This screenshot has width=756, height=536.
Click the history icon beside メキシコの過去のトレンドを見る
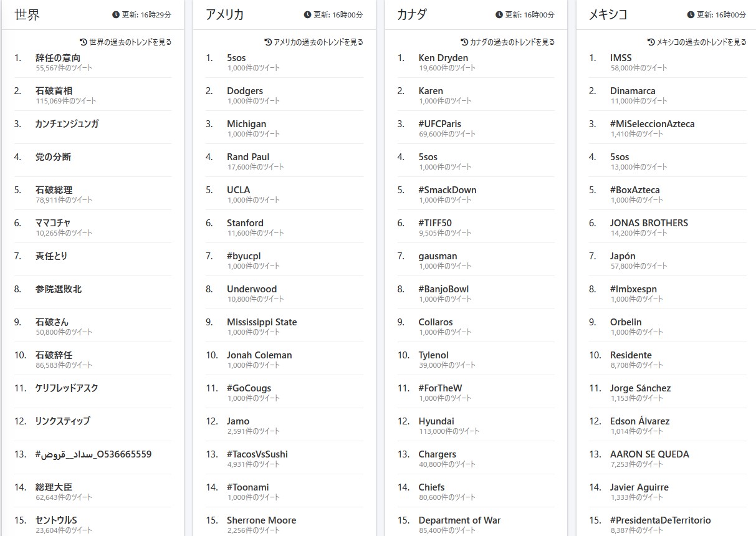(651, 42)
